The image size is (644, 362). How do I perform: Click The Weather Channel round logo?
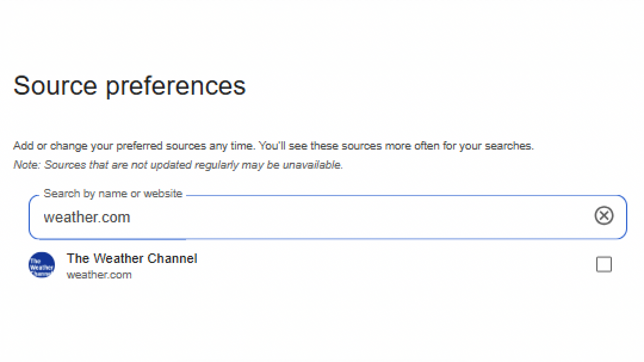(x=42, y=265)
